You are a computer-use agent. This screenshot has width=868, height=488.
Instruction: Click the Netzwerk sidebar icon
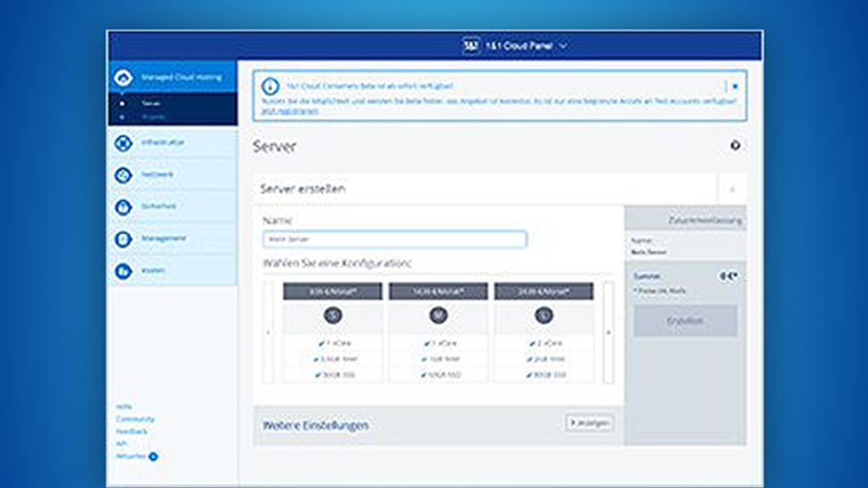pos(123,175)
